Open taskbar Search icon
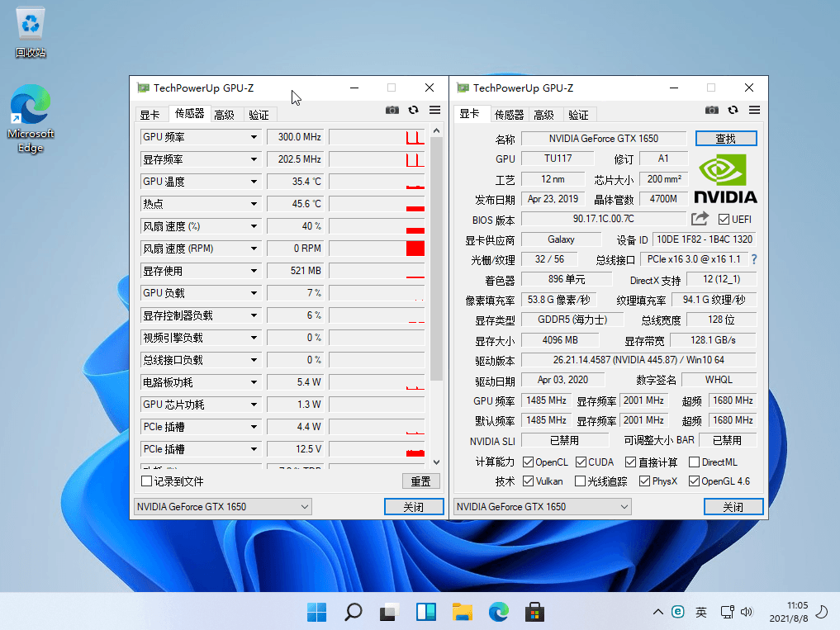This screenshot has width=840, height=630. pos(353,612)
